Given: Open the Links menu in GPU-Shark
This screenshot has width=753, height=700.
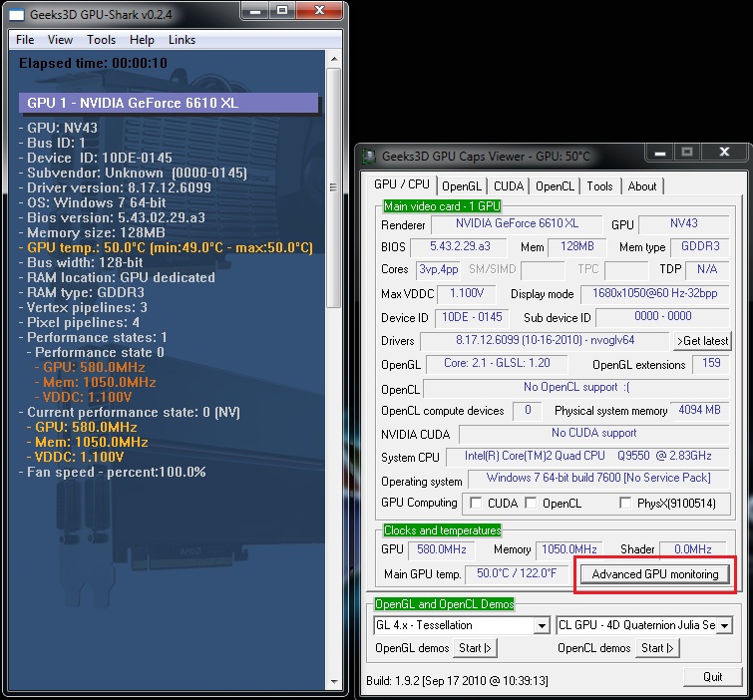Looking at the screenshot, I should (x=182, y=40).
